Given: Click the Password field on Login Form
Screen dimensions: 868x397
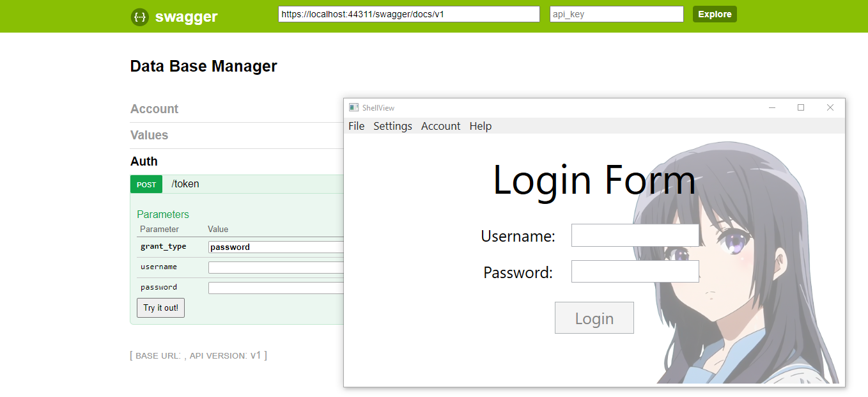Looking at the screenshot, I should 635,271.
